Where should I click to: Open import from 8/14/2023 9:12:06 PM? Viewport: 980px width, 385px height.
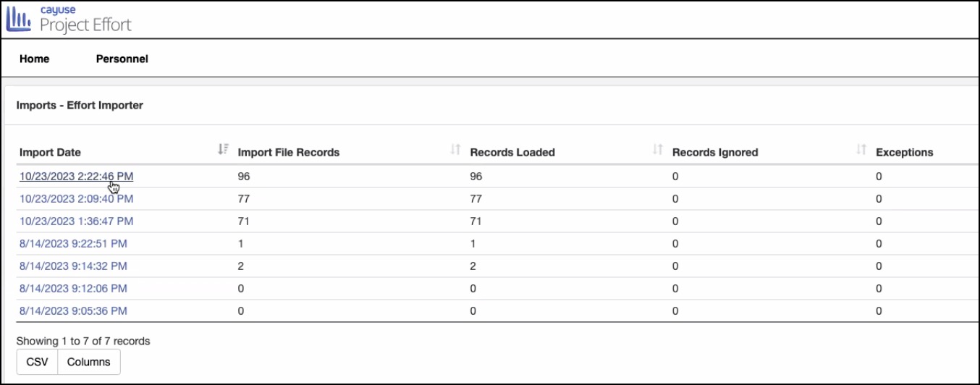click(x=73, y=288)
